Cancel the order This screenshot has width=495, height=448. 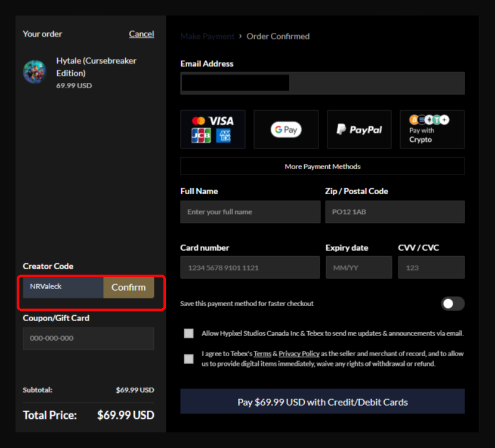point(141,34)
